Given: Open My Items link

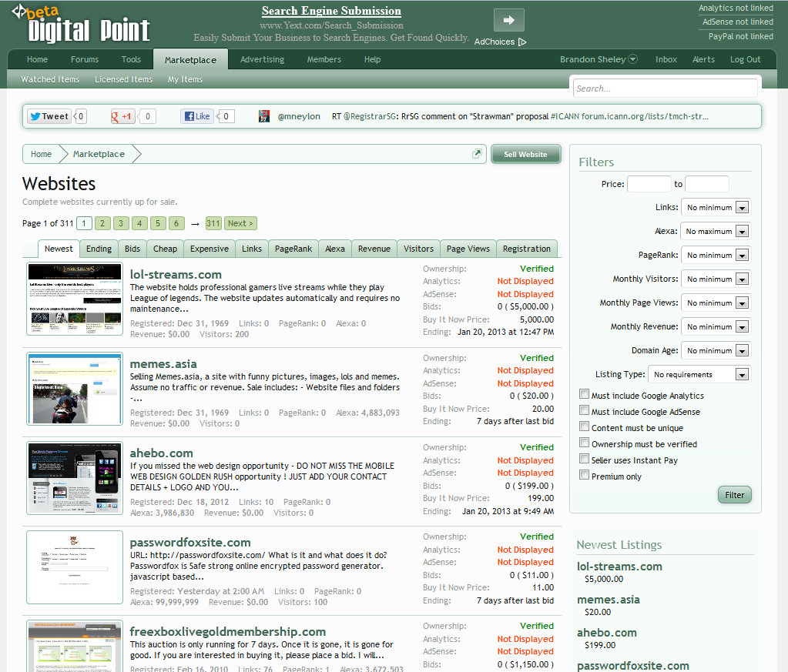Looking at the screenshot, I should click(185, 79).
